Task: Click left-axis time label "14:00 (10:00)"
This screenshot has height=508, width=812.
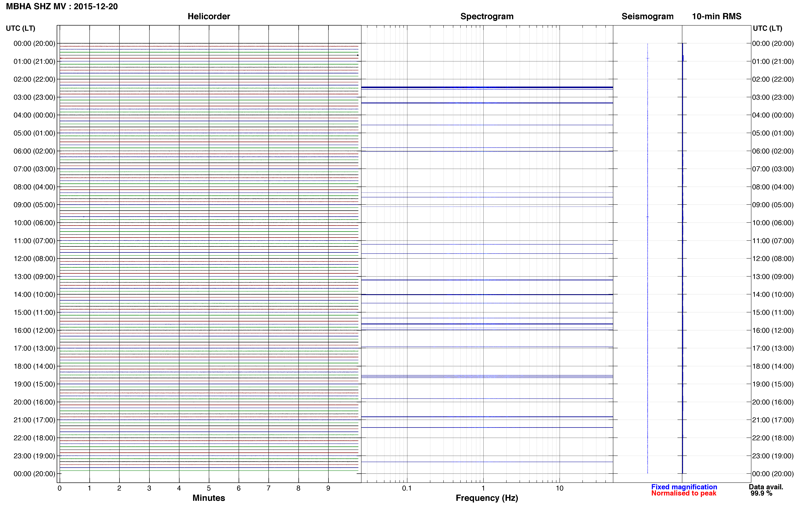Action: (x=34, y=294)
